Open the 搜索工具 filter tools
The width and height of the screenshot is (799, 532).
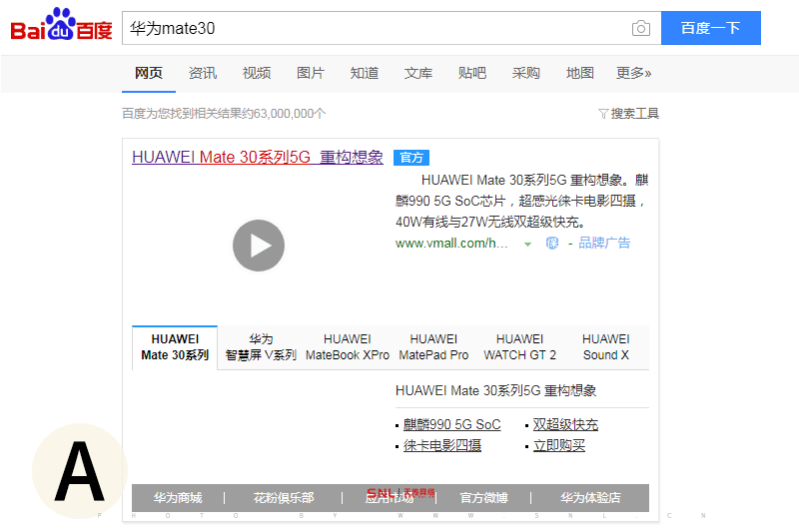click(x=628, y=114)
